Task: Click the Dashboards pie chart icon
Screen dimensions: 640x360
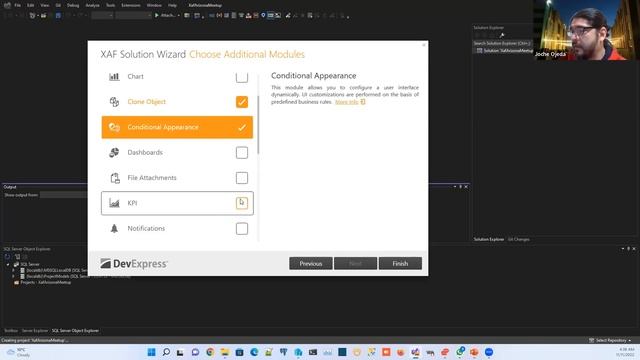Action: (114, 152)
